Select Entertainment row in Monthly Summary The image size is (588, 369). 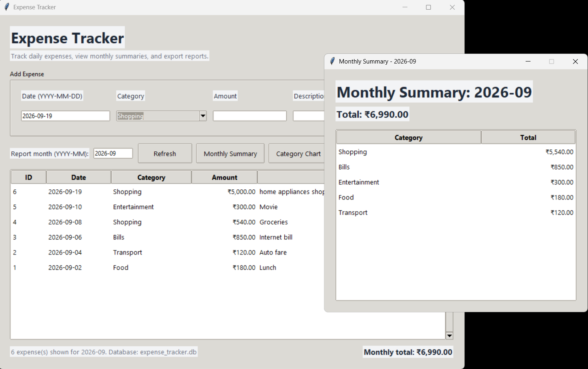click(x=456, y=182)
